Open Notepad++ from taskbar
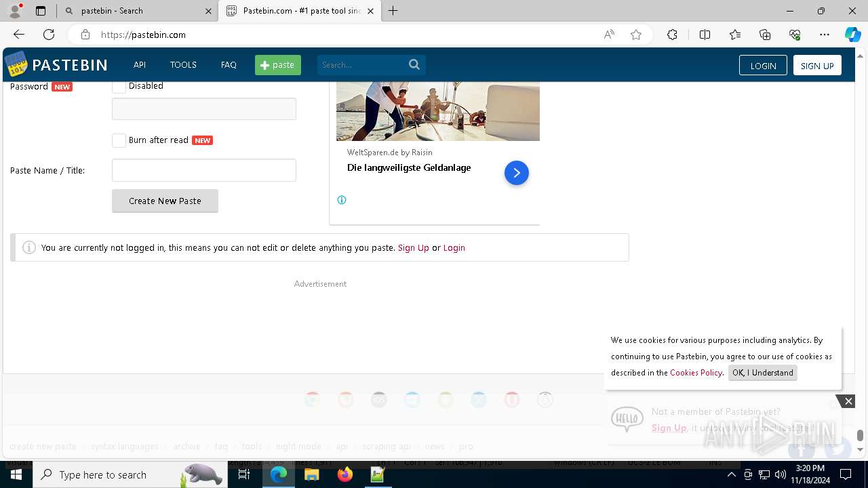The image size is (868, 488). coord(378,474)
